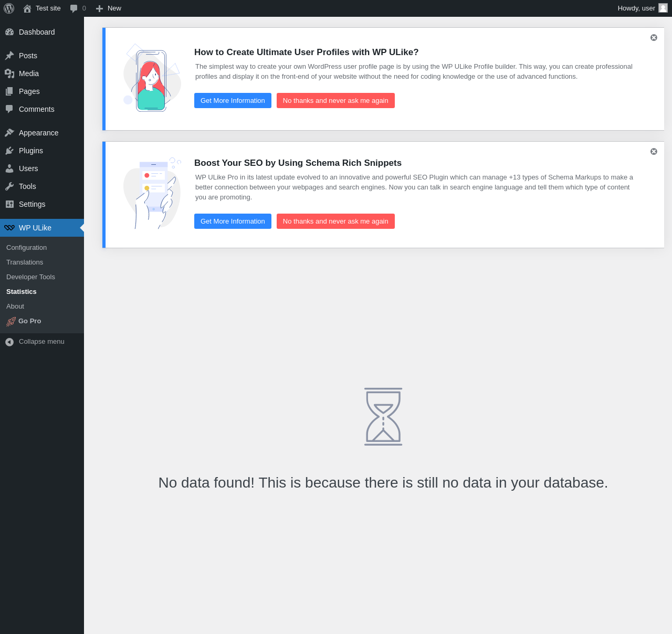Viewport: 672px width, 634px height.
Task: Open the About page
Action: [x=42, y=307]
